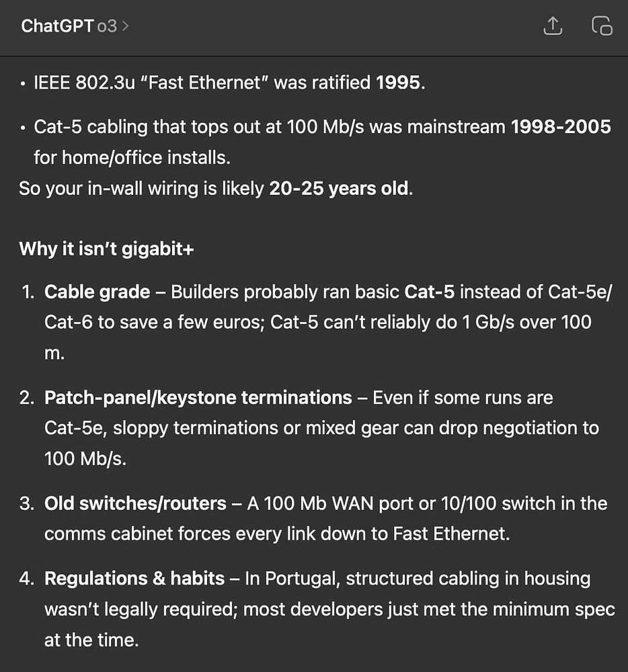Click the bold 'Old switches/routers' term
The width and height of the screenshot is (628, 672).
pyautogui.click(x=135, y=503)
